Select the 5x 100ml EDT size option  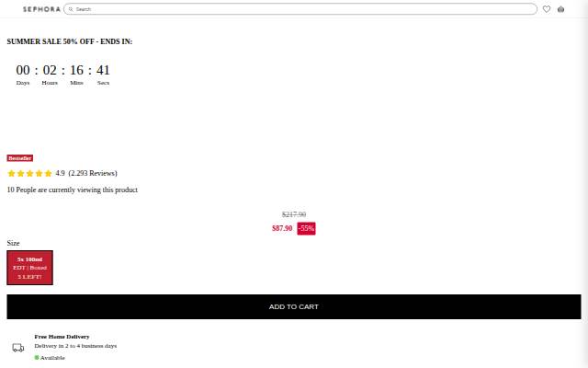(29, 268)
